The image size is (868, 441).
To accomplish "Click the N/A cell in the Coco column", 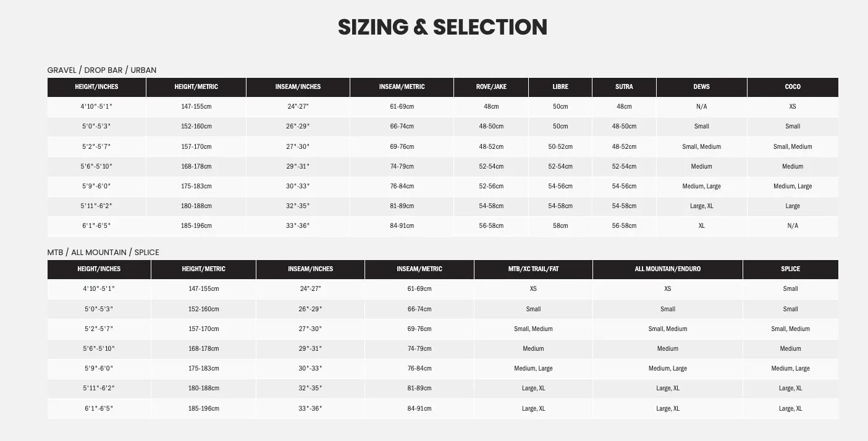I will pos(793,226).
